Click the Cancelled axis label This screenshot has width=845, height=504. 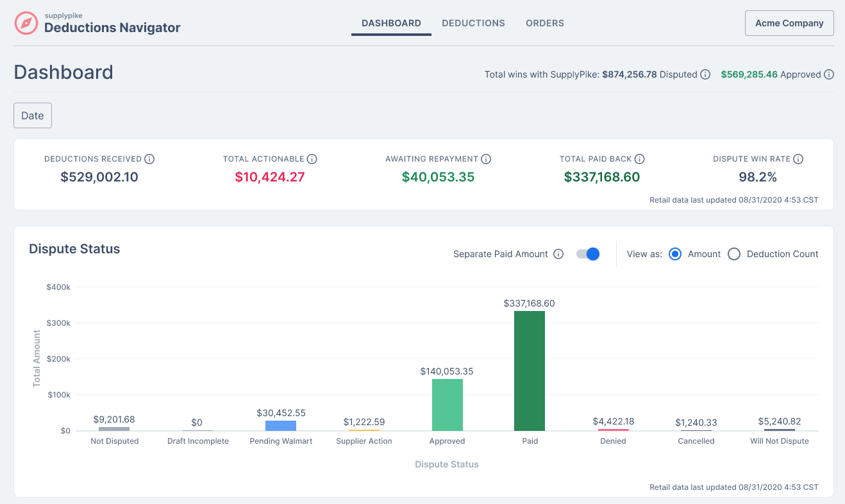tap(696, 441)
